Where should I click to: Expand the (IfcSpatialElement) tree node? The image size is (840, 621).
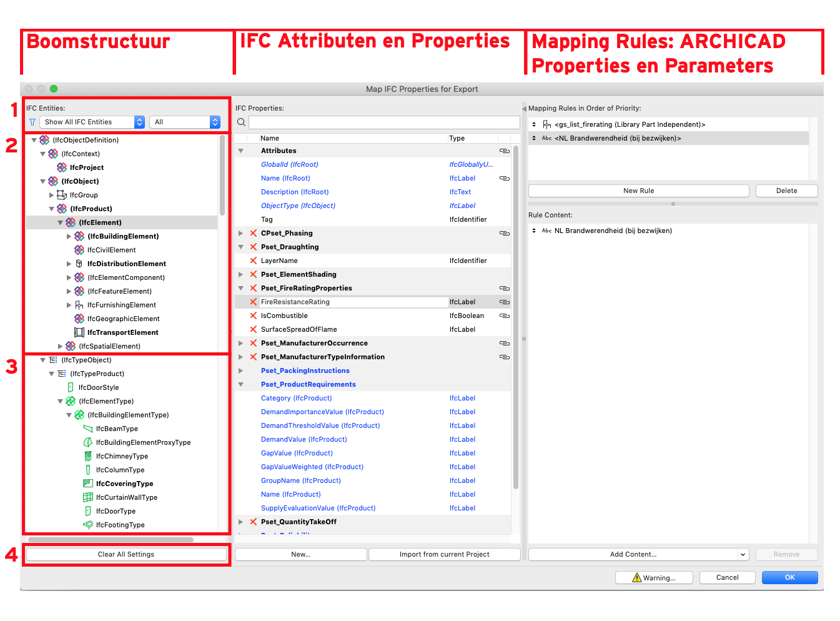pyautogui.click(x=61, y=346)
